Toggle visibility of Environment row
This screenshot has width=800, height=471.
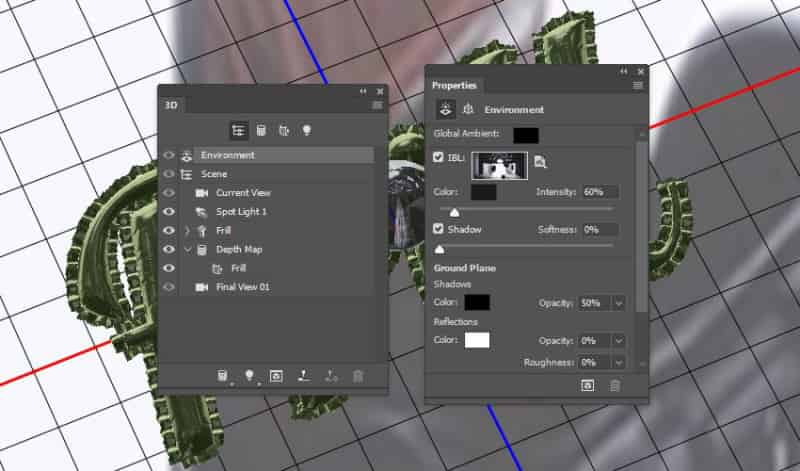168,155
